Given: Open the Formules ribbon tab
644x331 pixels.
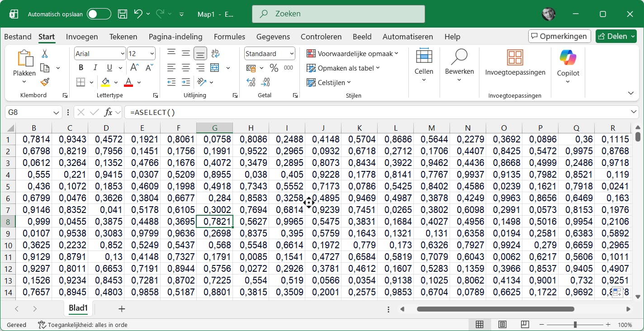Looking at the screenshot, I should pos(229,37).
